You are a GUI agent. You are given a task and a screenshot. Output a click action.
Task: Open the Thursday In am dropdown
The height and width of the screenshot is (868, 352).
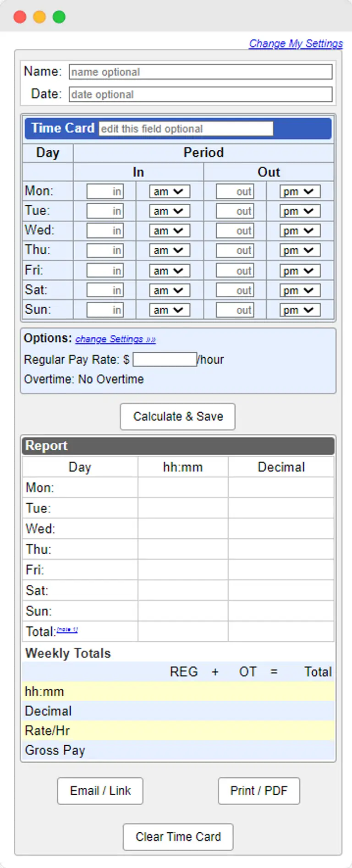[x=169, y=250]
